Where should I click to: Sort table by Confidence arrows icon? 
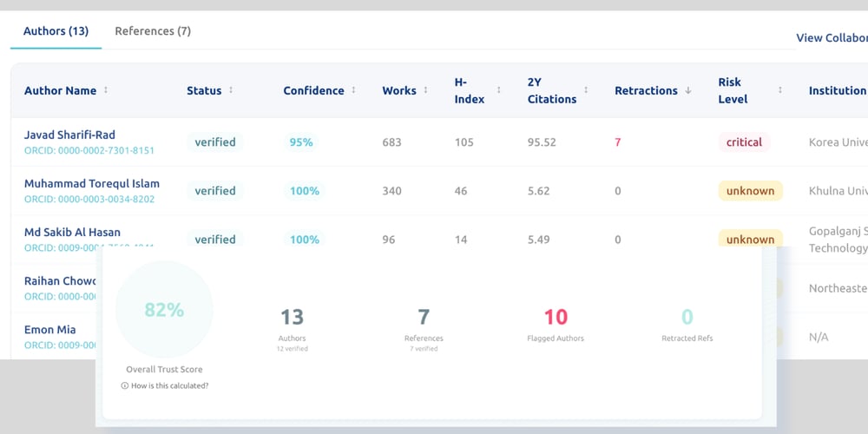click(x=353, y=90)
